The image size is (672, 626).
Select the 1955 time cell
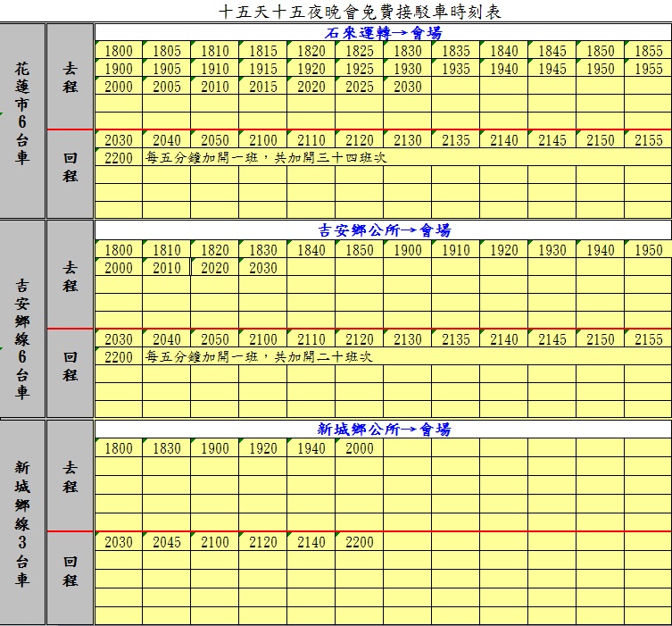[x=649, y=69]
